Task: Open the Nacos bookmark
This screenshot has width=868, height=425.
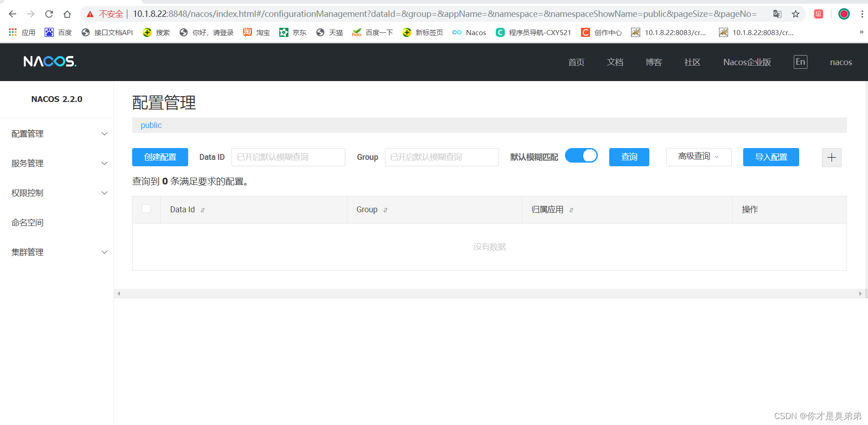Action: click(469, 32)
